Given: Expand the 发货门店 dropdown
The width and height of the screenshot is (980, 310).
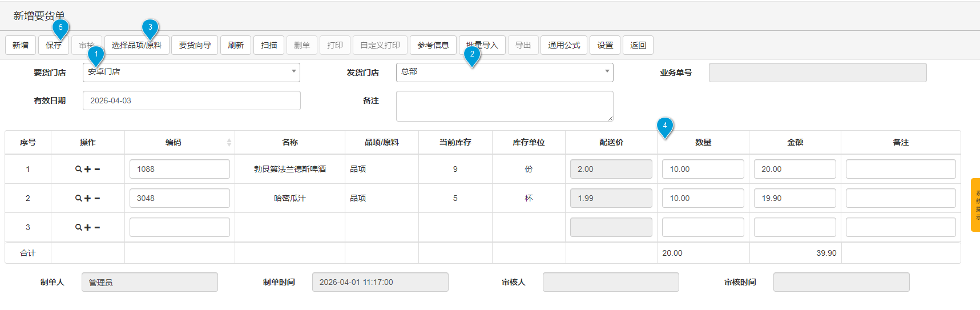Looking at the screenshot, I should 505,73.
